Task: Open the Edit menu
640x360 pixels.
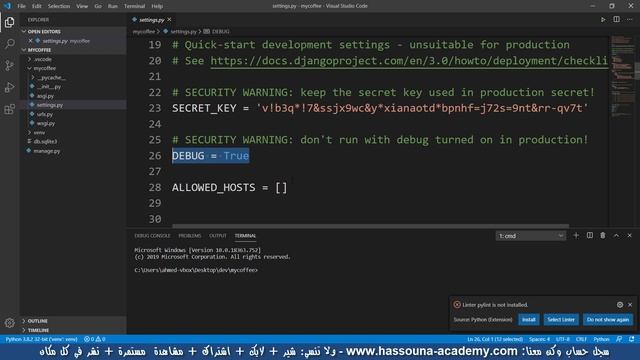Action: click(37, 6)
